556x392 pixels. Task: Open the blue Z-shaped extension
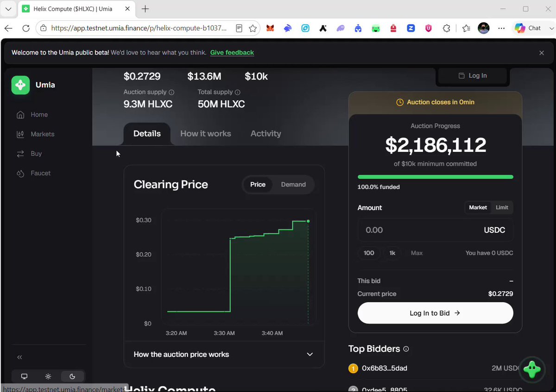tap(411, 28)
